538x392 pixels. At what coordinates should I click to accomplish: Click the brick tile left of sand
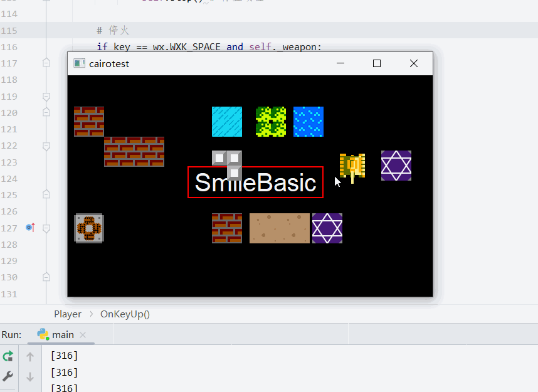[227, 228]
